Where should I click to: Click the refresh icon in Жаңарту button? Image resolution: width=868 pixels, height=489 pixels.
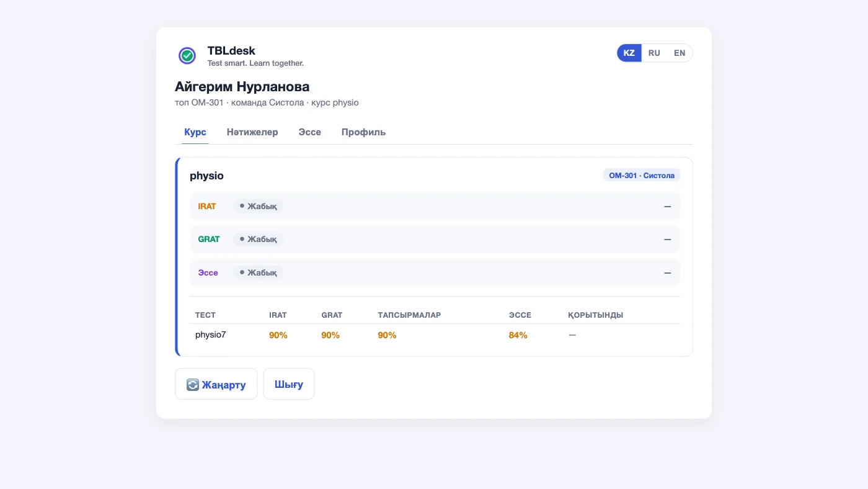[x=193, y=385]
